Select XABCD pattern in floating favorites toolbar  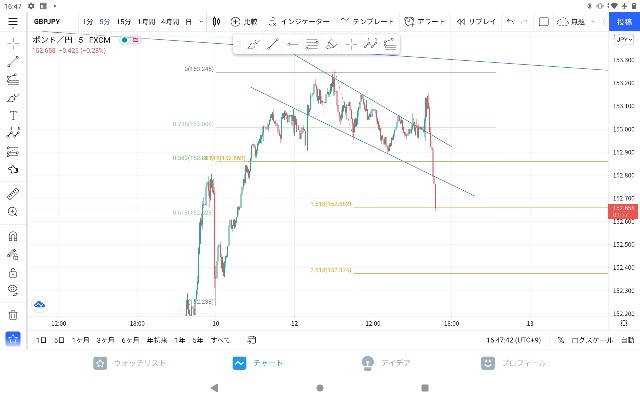(371, 44)
